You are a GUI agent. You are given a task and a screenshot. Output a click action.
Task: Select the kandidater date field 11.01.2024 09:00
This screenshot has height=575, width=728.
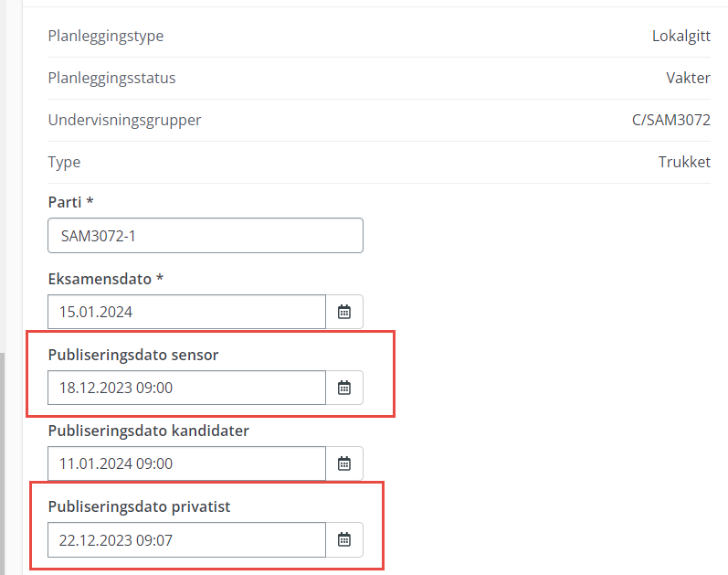tap(186, 463)
